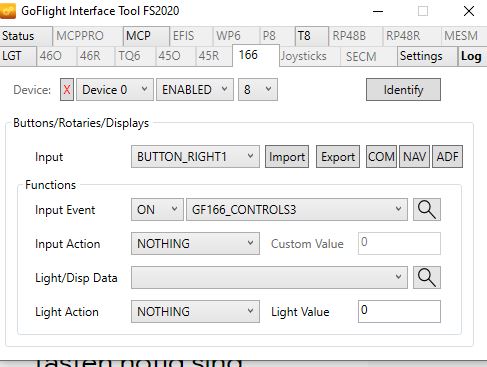Open the Light Action NOTHING dropdown
The image size is (487, 367).
tap(195, 312)
